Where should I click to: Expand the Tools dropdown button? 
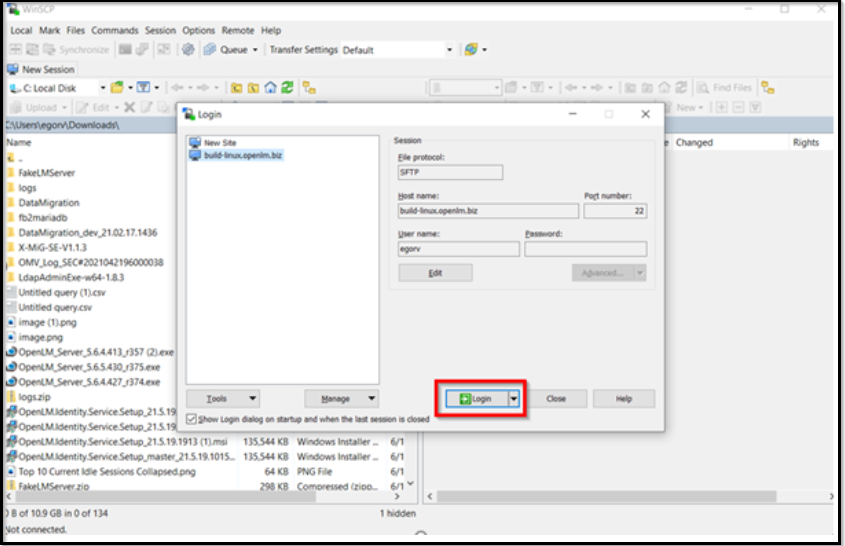(x=223, y=398)
